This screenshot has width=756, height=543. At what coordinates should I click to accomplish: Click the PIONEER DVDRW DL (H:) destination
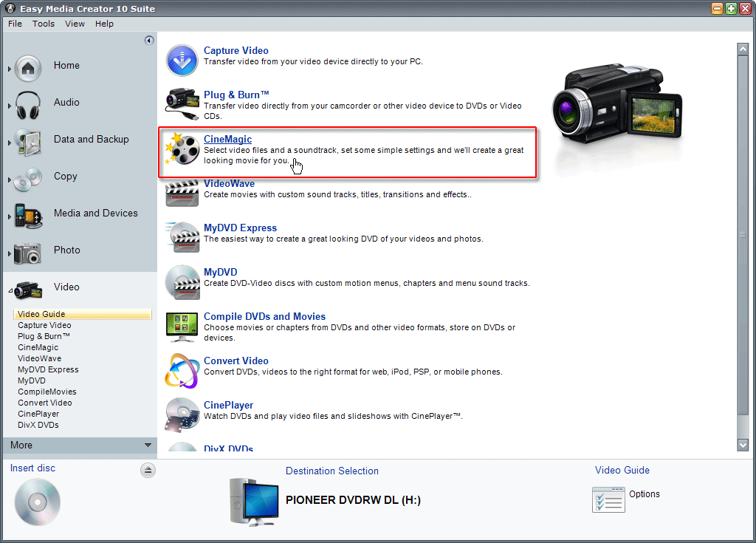pos(353,500)
